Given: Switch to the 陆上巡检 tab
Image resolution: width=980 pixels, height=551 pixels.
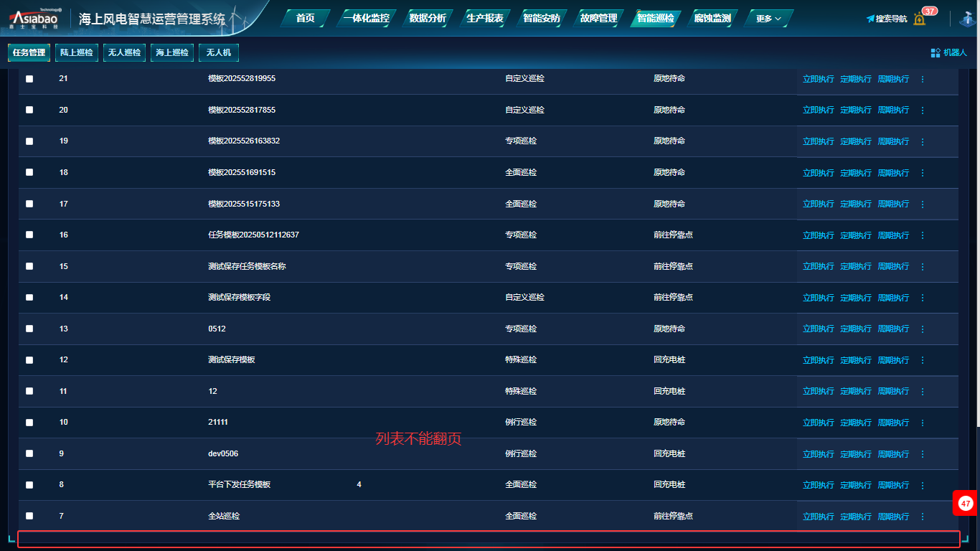Looking at the screenshot, I should [76, 52].
